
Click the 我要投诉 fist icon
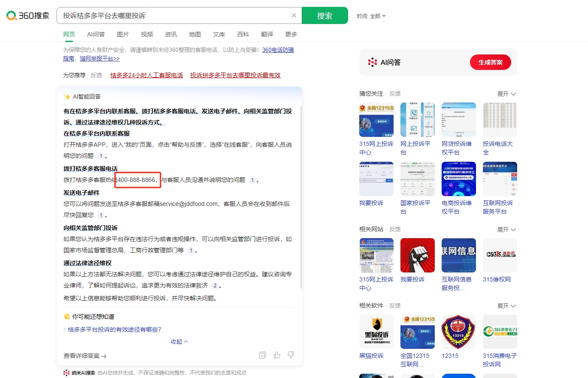417,255
